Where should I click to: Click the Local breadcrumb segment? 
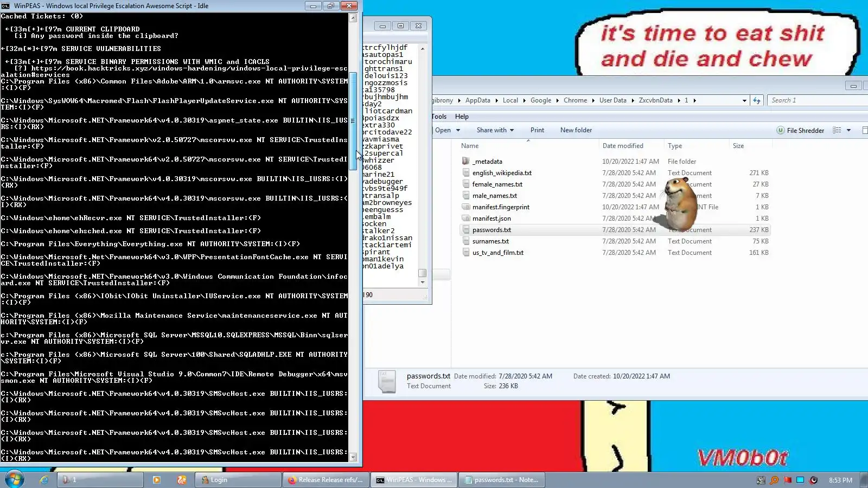pos(510,100)
